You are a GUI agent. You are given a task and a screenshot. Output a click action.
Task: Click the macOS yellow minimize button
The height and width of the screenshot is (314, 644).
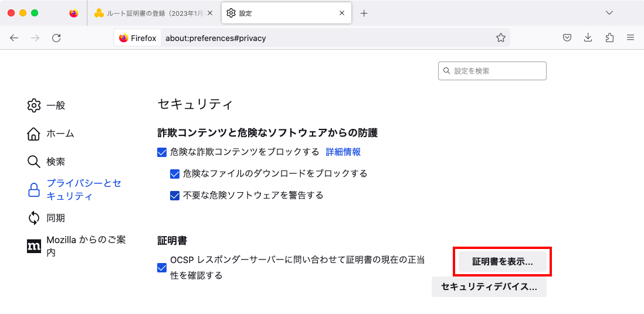tap(23, 13)
